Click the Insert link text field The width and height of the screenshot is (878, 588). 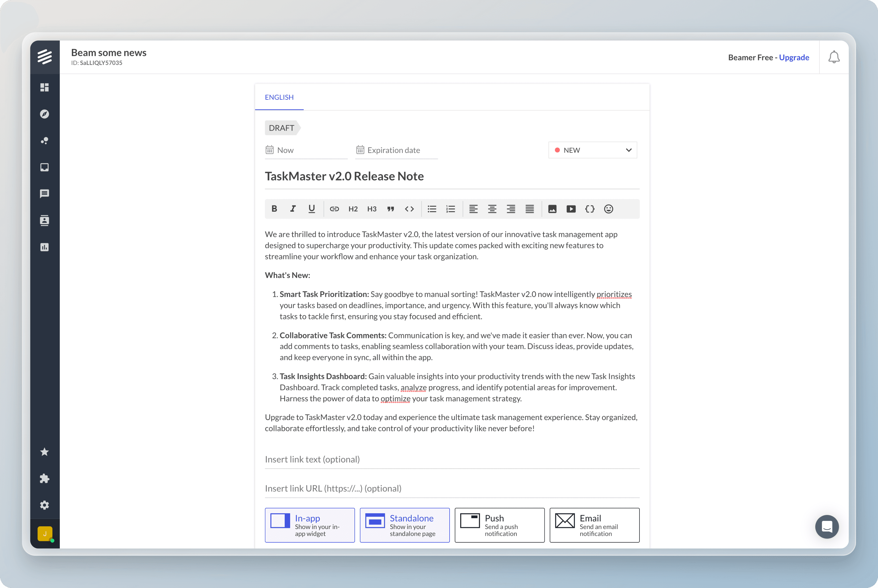coord(452,459)
